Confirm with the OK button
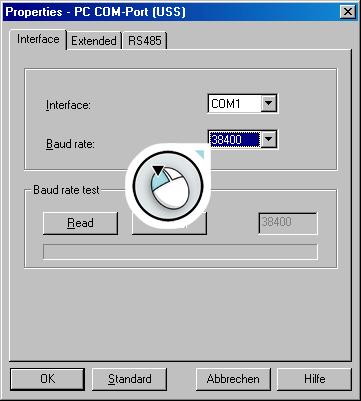 [x=47, y=379]
